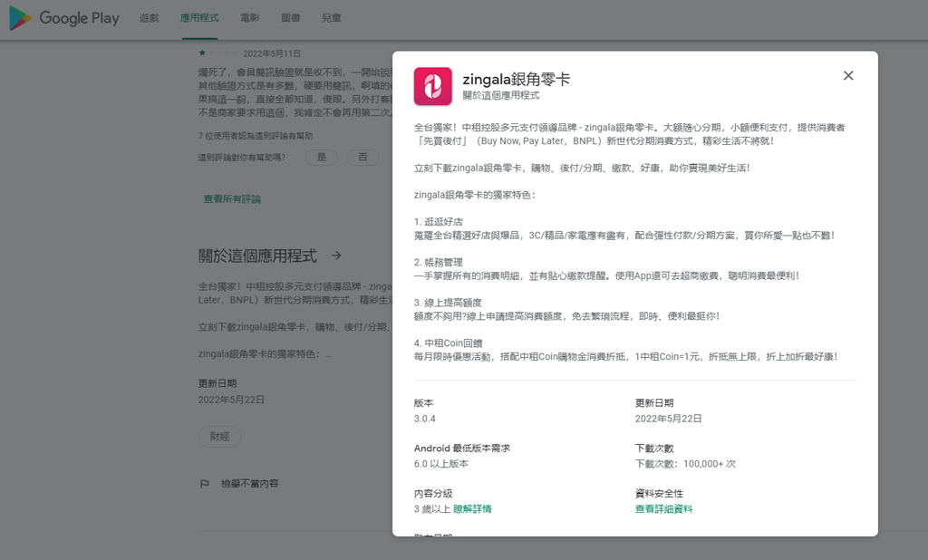
Task: Click the 資料安全性 label in dialog
Action: click(659, 494)
